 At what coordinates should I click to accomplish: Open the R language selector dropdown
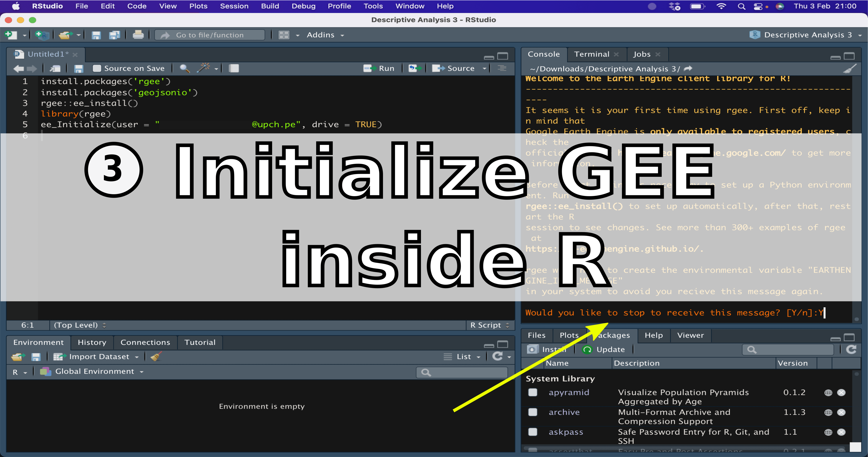[x=20, y=372]
